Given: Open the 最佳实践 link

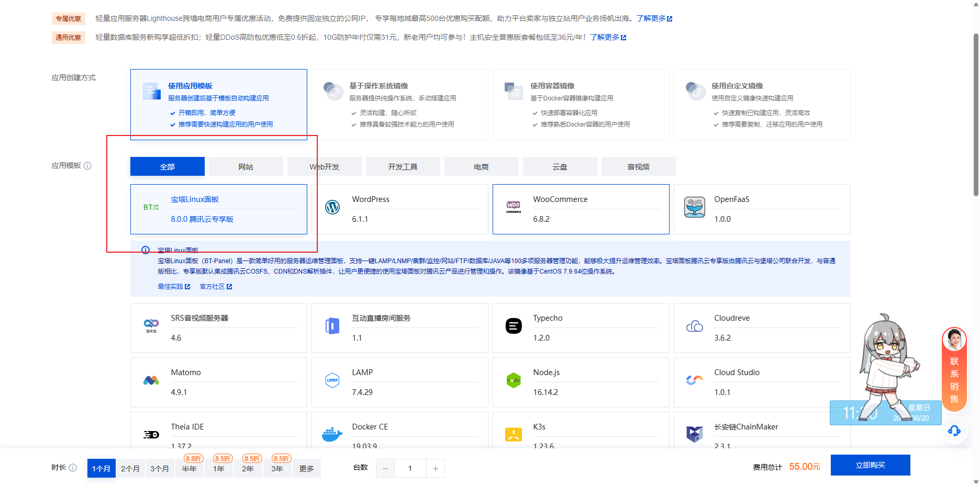Looking at the screenshot, I should (x=171, y=286).
